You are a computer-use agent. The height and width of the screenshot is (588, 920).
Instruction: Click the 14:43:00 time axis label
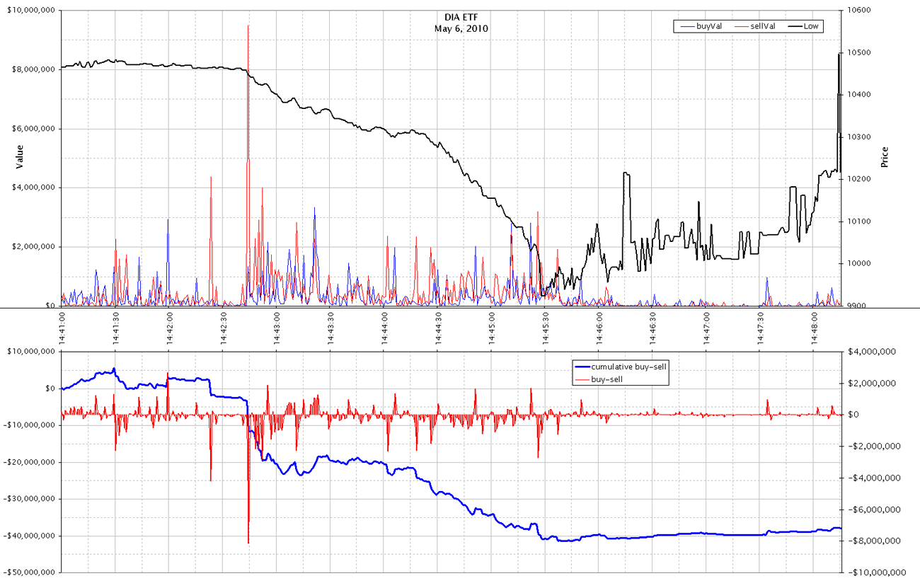pyautogui.click(x=277, y=328)
